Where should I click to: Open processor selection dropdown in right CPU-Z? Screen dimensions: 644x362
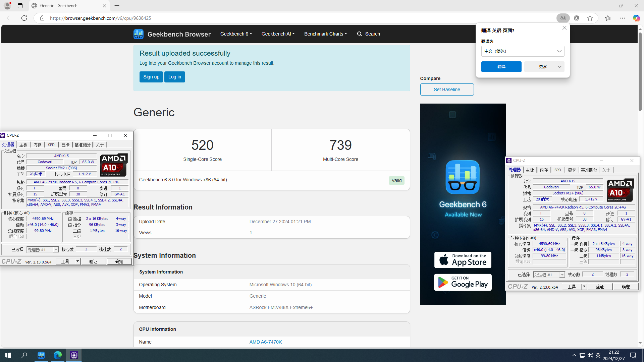coord(562,275)
